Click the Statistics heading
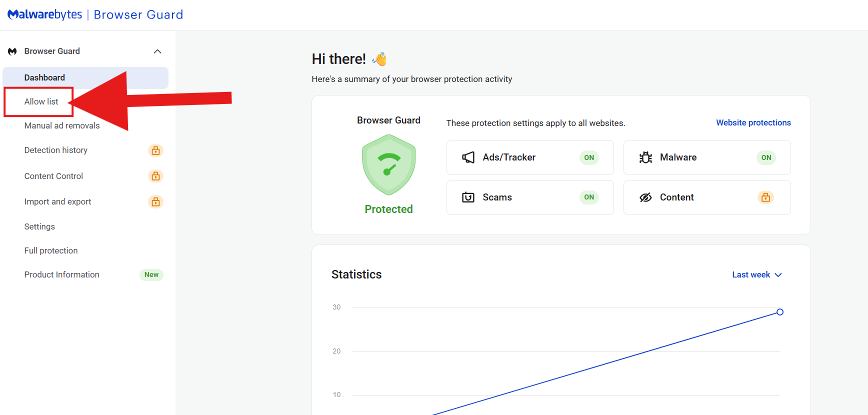The height and width of the screenshot is (415, 868). point(356,274)
